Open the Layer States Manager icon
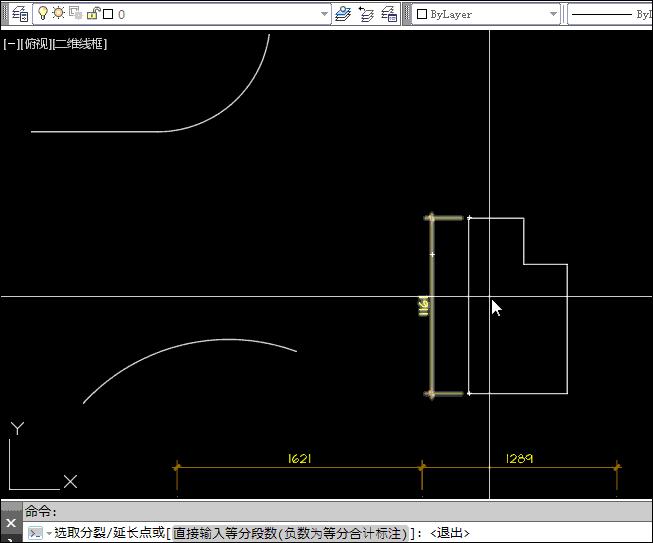Screen dimensions: 653x543 click(389, 14)
